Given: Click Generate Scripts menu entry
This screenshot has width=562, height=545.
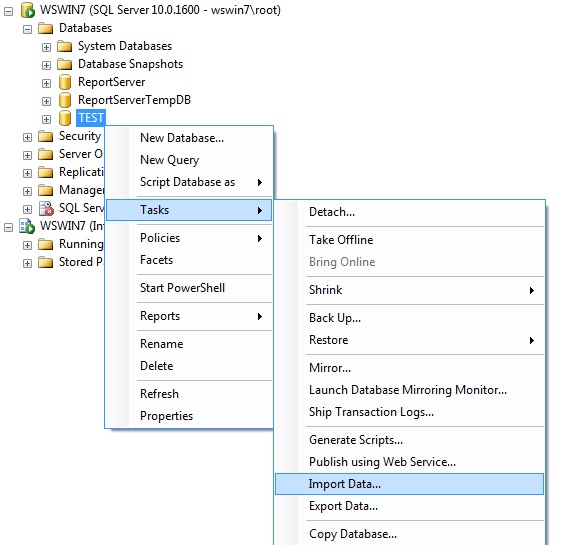Looking at the screenshot, I should (x=409, y=440).
